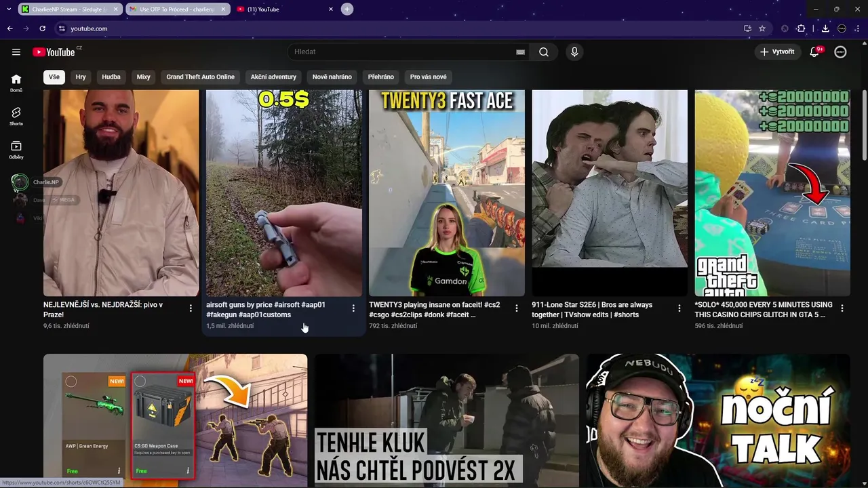Viewport: 868px width, 488px height.
Task: Open the YouTube account avatar menu
Action: pyautogui.click(x=841, y=52)
